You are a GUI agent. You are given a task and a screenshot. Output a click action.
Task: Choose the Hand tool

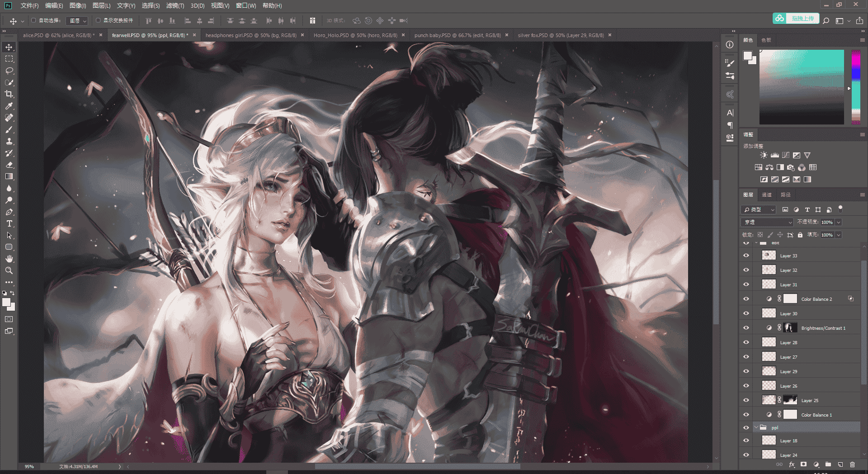[9, 259]
